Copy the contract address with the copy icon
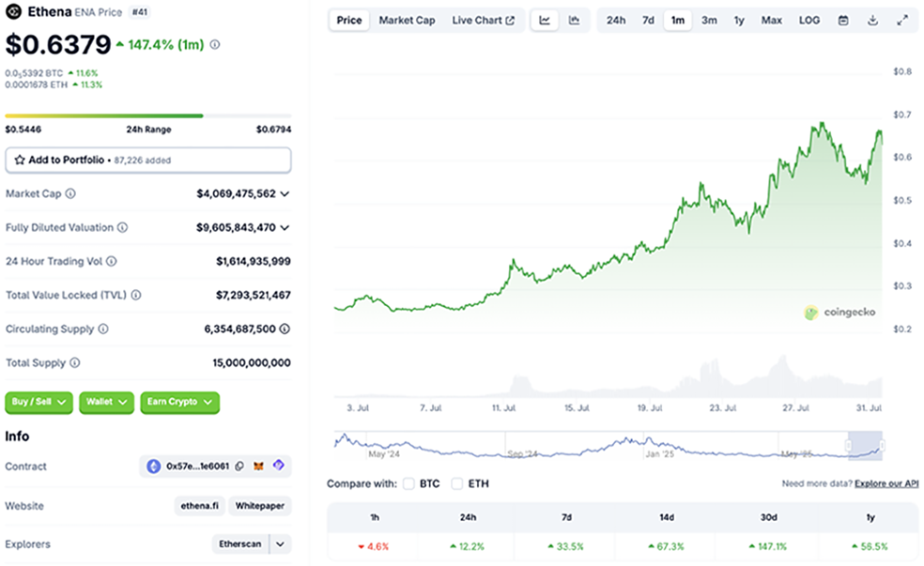Image resolution: width=924 pixels, height=566 pixels. point(239,467)
